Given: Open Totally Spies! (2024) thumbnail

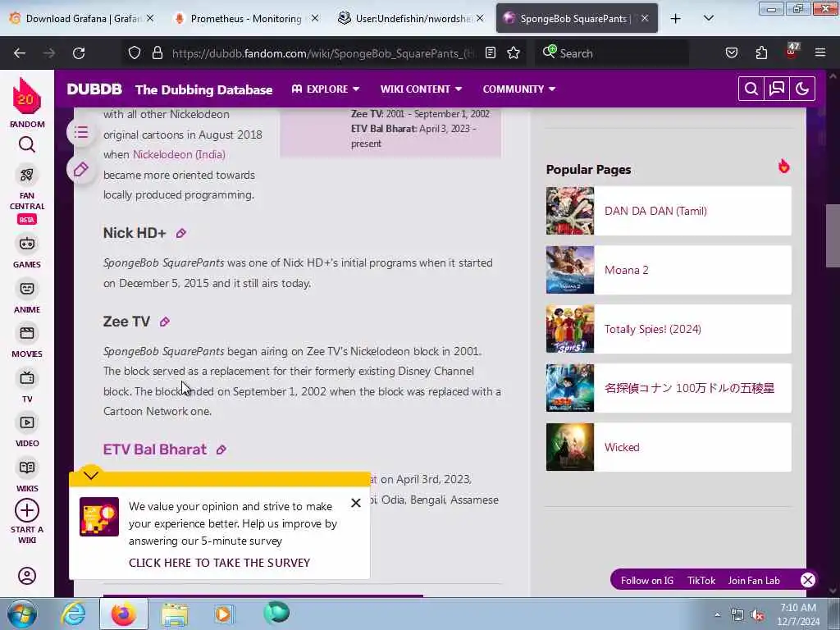Looking at the screenshot, I should 570,329.
